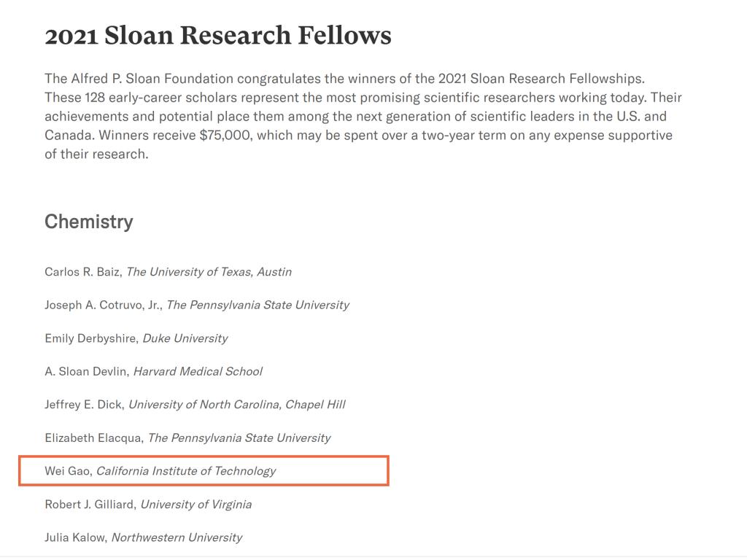Image resolution: width=747 pixels, height=560 pixels.
Task: Click the Chemistry section heading
Action: click(89, 222)
